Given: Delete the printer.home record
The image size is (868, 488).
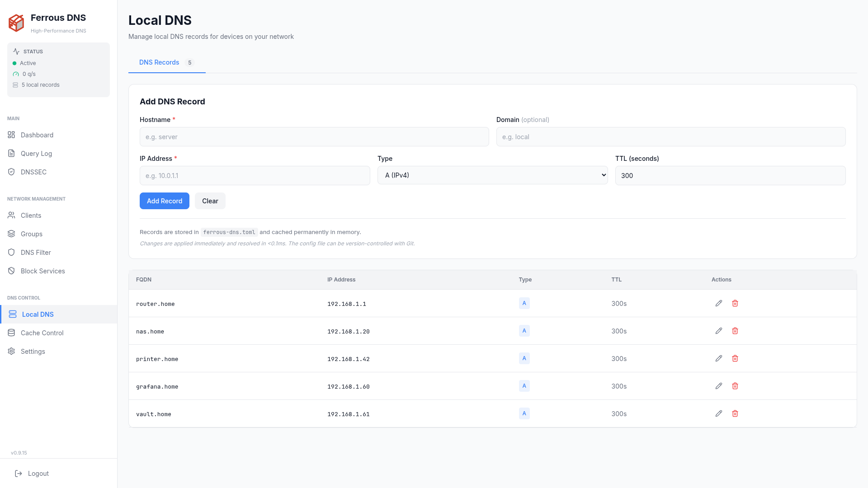Looking at the screenshot, I should click(x=735, y=358).
